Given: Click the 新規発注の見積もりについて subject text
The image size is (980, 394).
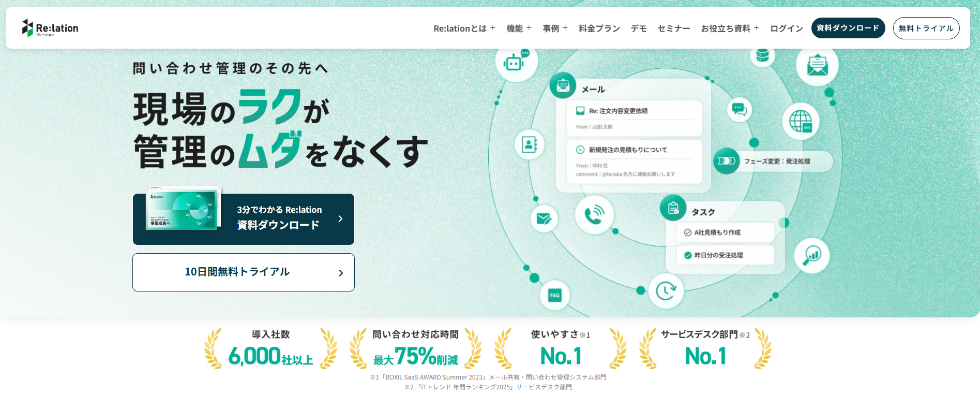Looking at the screenshot, I should [628, 150].
